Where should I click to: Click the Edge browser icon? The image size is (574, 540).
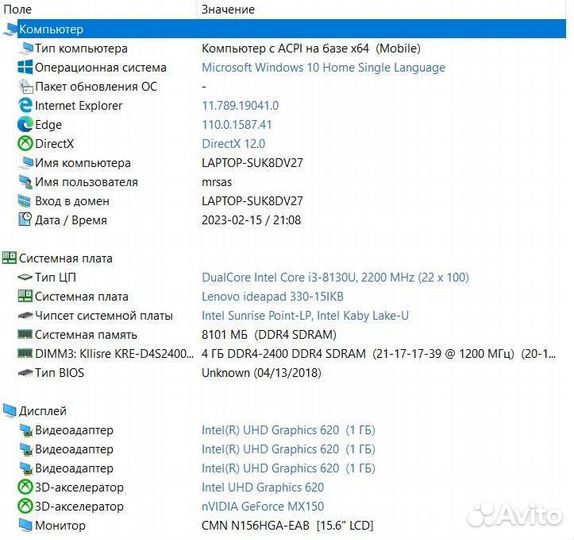click(x=25, y=125)
